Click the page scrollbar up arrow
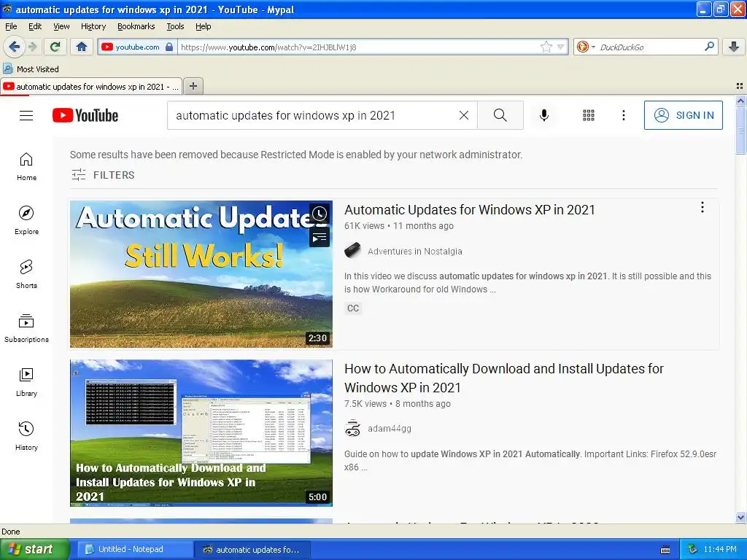 pyautogui.click(x=740, y=101)
